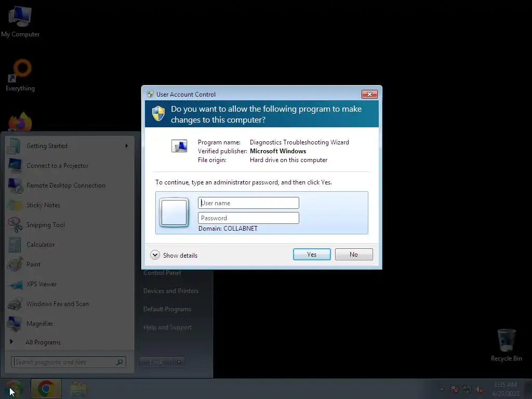Open Sticky Notes from Start menu
The width and height of the screenshot is (532, 399).
pyautogui.click(x=70, y=205)
